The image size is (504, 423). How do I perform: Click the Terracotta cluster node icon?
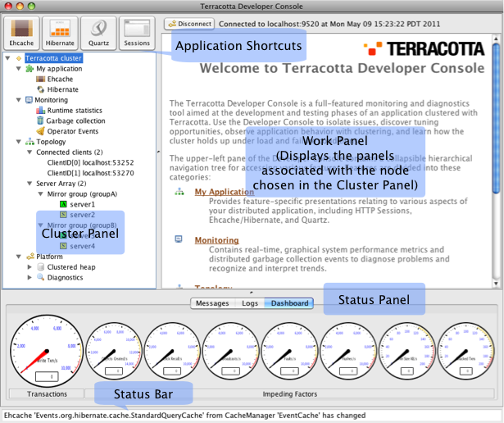point(19,58)
